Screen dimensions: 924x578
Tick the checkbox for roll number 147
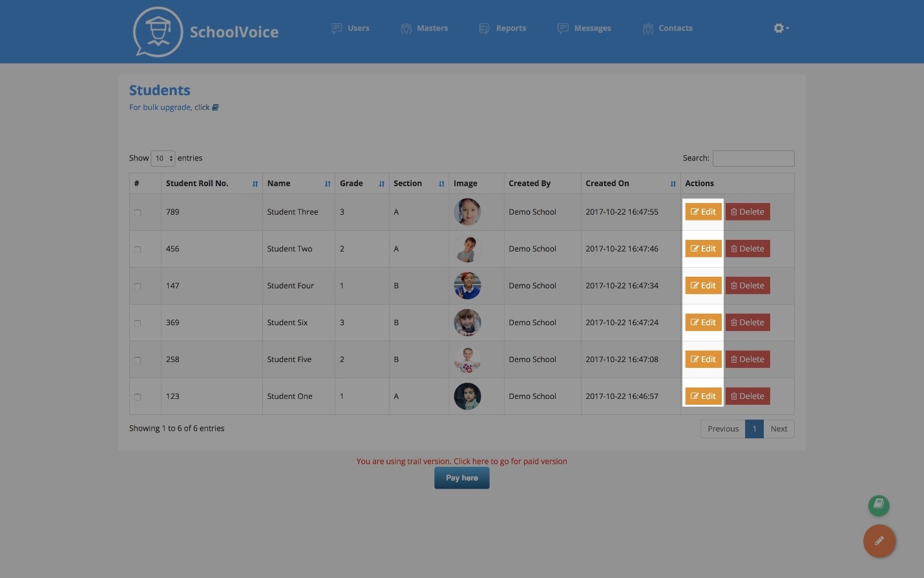tap(137, 286)
